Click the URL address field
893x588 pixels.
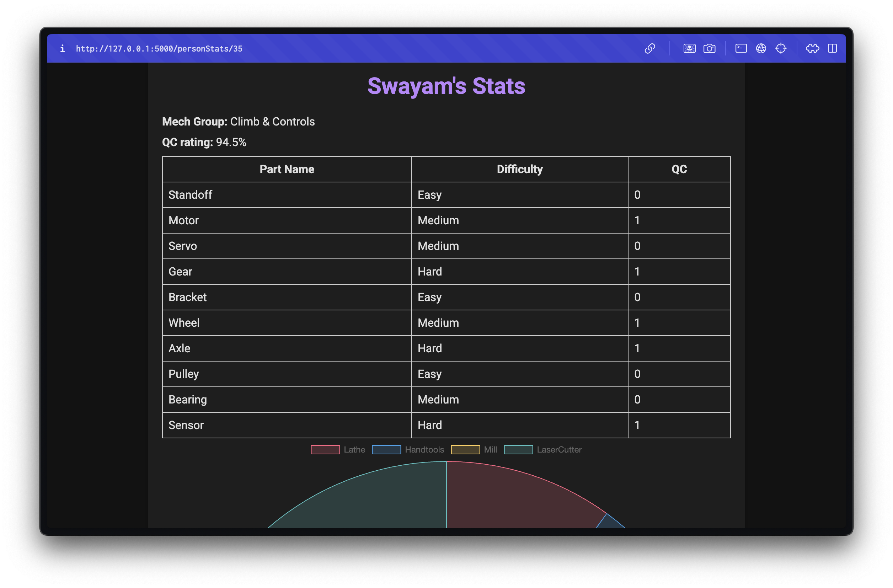159,49
